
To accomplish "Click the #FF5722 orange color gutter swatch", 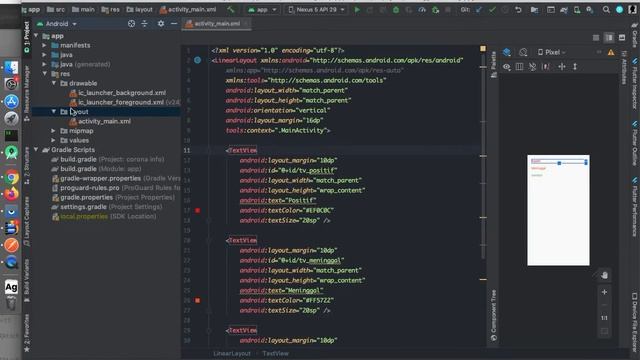I will pyautogui.click(x=198, y=300).
